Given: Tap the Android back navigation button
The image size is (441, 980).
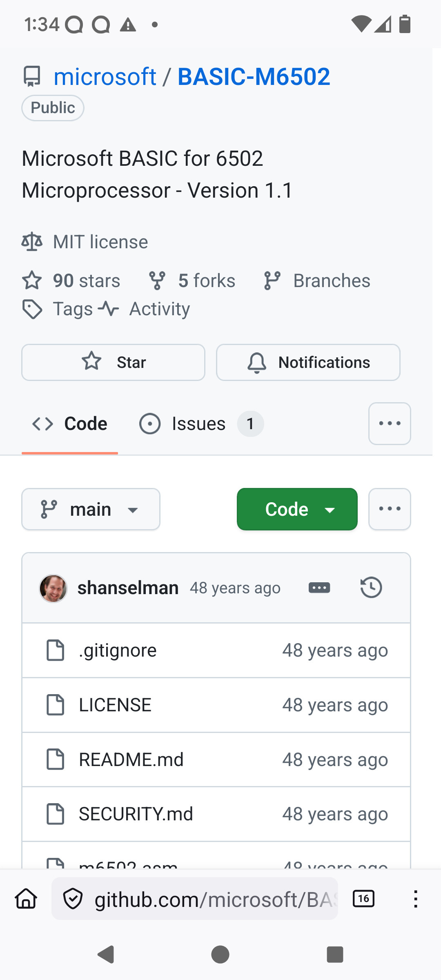Looking at the screenshot, I should point(106,954).
